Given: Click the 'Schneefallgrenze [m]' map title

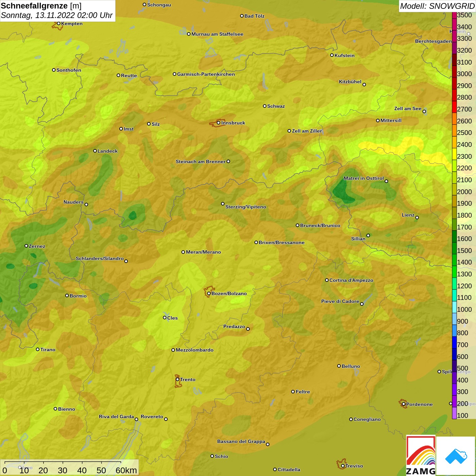Looking at the screenshot, I should click(x=41, y=6).
